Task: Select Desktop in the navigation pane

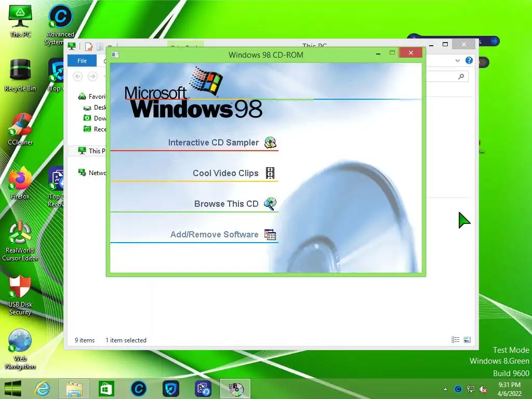Action: (x=95, y=108)
